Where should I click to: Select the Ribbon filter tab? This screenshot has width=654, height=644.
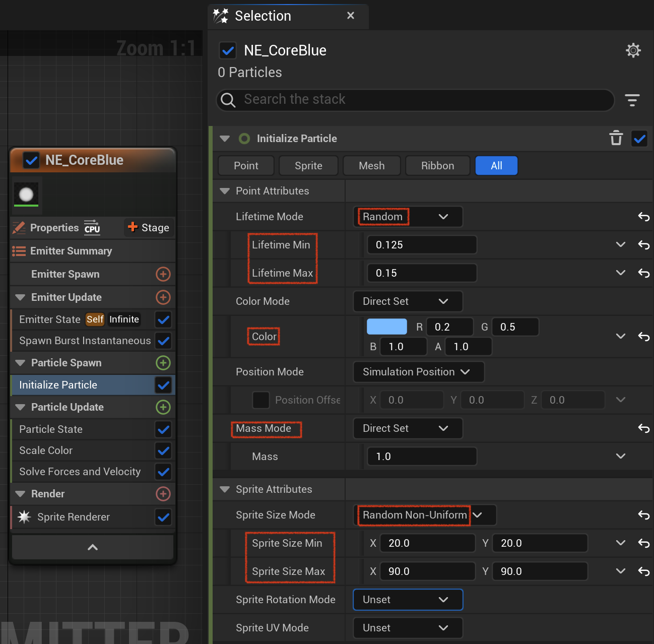(438, 166)
